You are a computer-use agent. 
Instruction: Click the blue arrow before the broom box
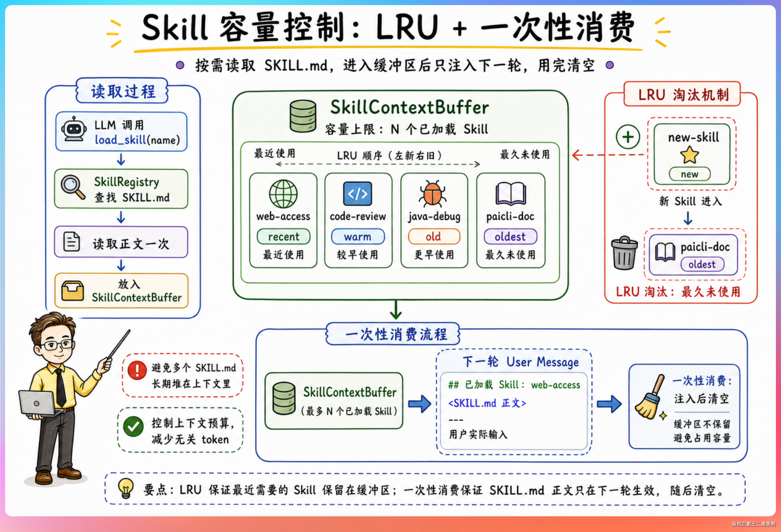609,404
